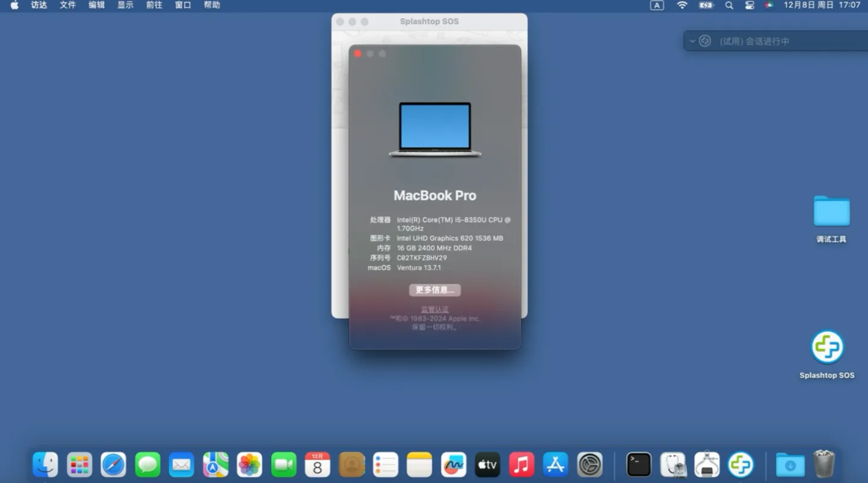Open the 前往 menu
868x483 pixels.
(x=154, y=5)
